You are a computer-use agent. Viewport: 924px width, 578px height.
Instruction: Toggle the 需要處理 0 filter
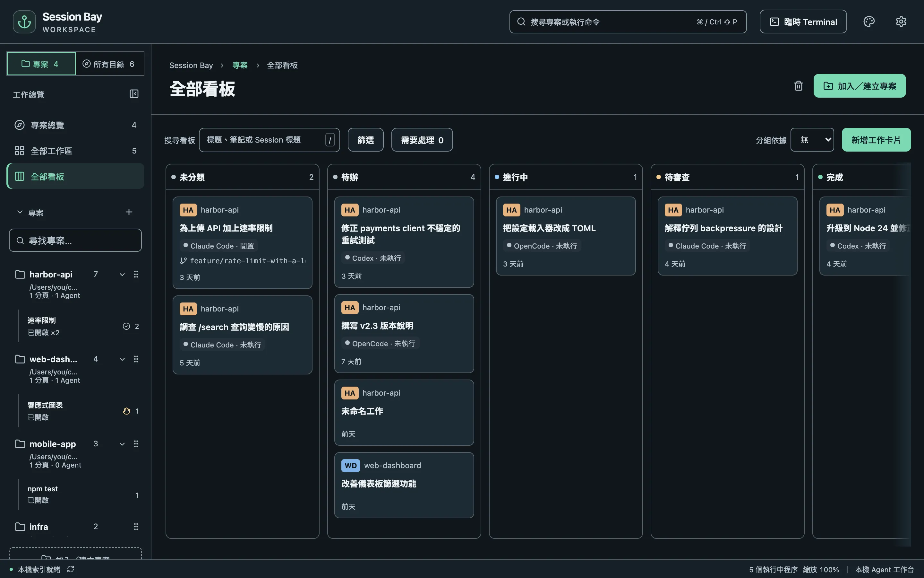coord(422,140)
